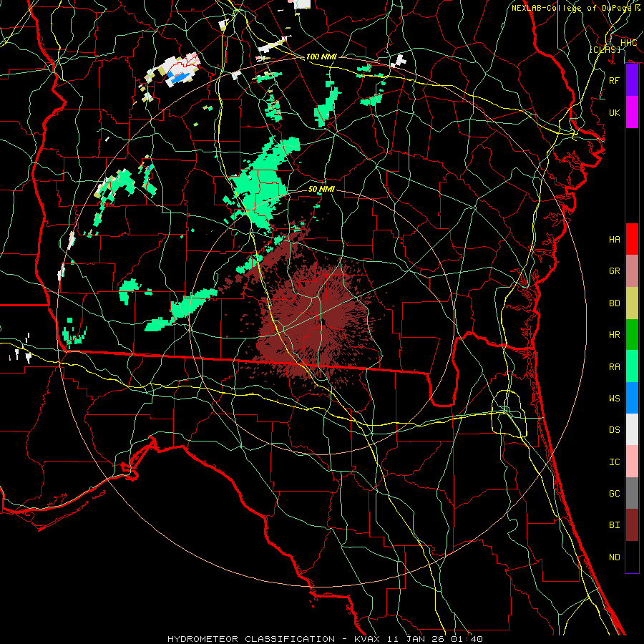Click the 50 NMI range ring label

tap(321, 189)
